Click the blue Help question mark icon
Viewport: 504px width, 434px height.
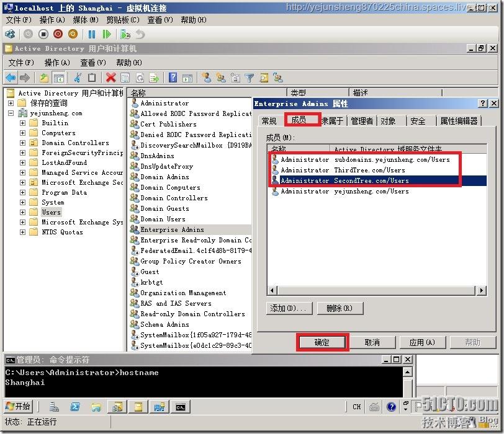pos(173,77)
